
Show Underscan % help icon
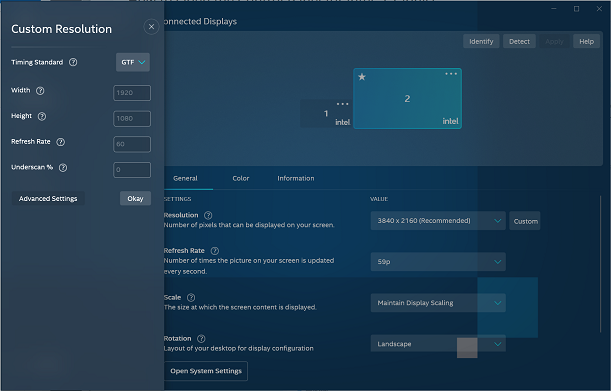click(63, 168)
